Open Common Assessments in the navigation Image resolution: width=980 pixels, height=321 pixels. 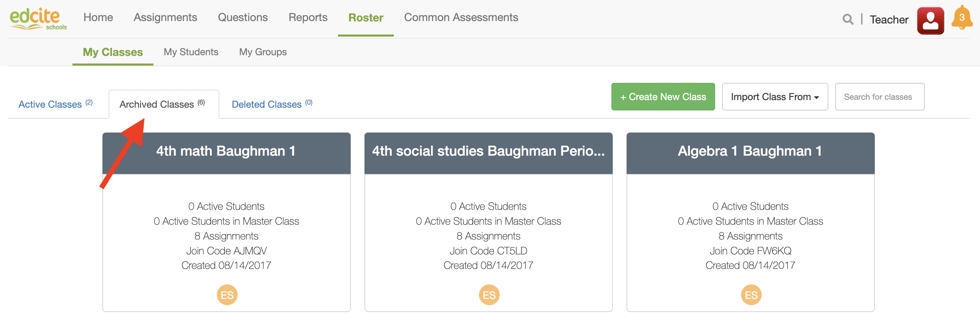pos(461,18)
